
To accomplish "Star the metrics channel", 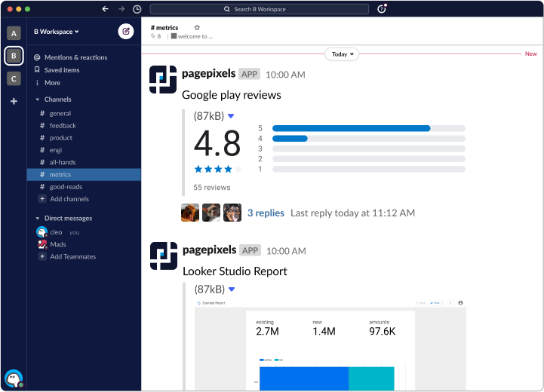I will (x=197, y=28).
